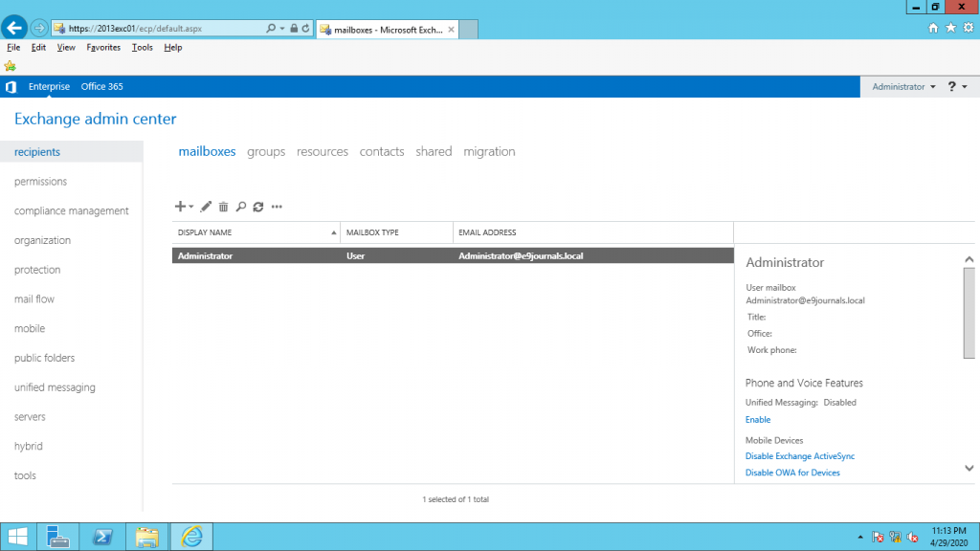Viewport: 980px width, 551px height.
Task: Open browser Favorites star icon
Action: tap(950, 28)
